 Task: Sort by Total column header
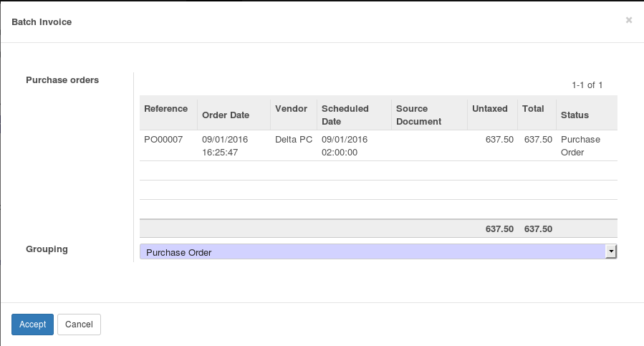tap(533, 109)
